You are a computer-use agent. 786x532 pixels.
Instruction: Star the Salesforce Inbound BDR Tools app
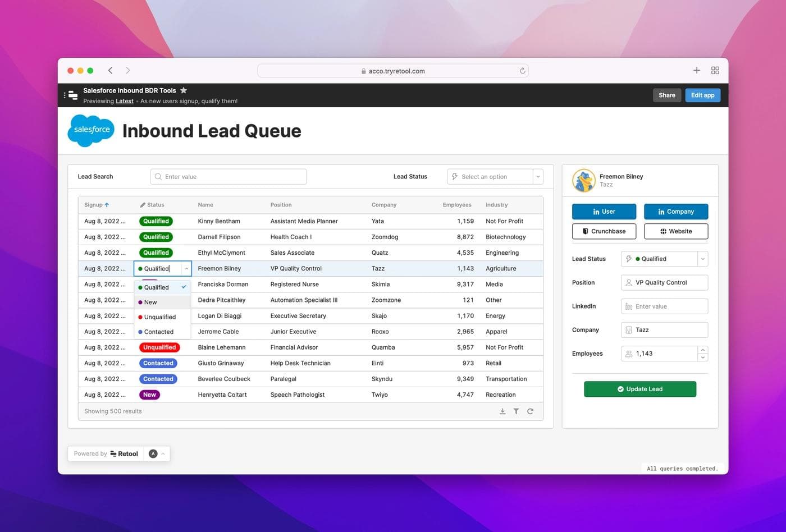pyautogui.click(x=184, y=90)
